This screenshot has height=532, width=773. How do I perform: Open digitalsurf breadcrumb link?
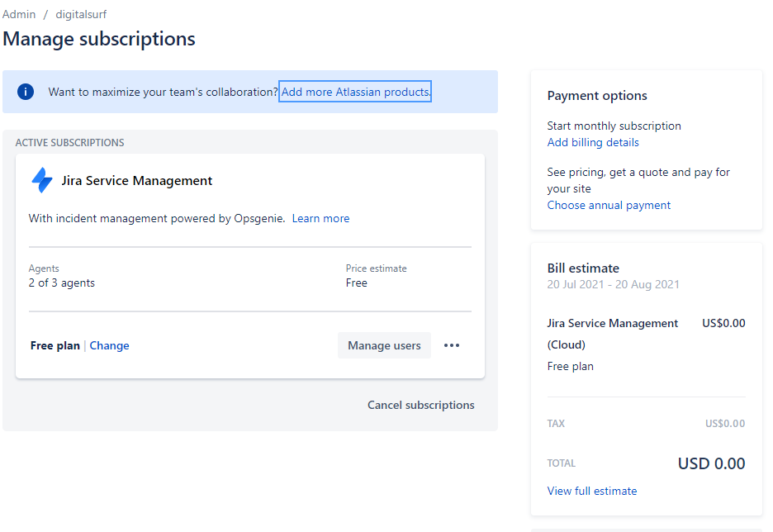81,14
